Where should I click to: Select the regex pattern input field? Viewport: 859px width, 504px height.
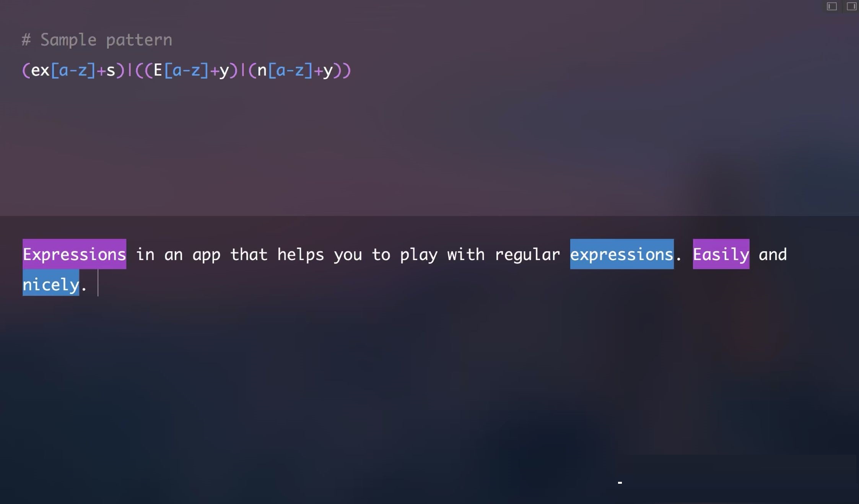(x=186, y=70)
